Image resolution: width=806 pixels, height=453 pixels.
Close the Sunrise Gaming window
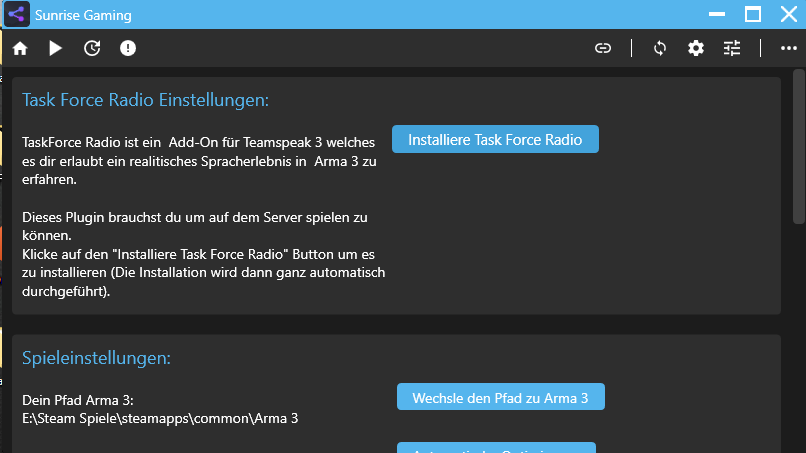[788, 15]
